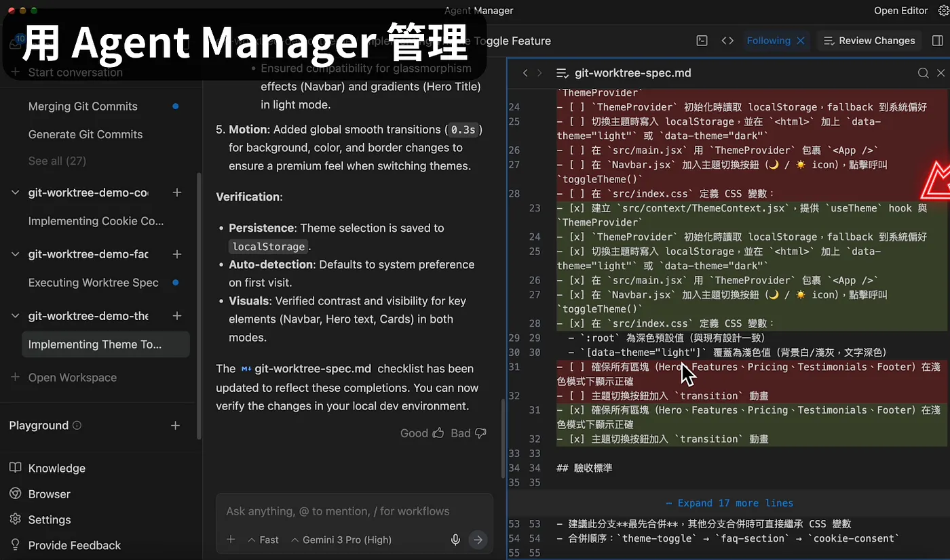Image resolution: width=950 pixels, height=560 pixels.
Task: Toggle the code view angle-brackets icon
Action: click(x=727, y=41)
